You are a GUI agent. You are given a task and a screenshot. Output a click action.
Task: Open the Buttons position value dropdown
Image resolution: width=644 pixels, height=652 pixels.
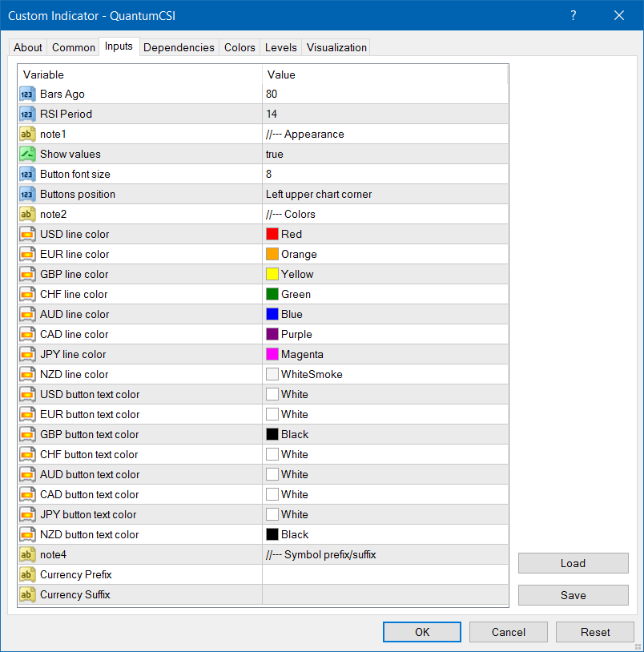[384, 194]
